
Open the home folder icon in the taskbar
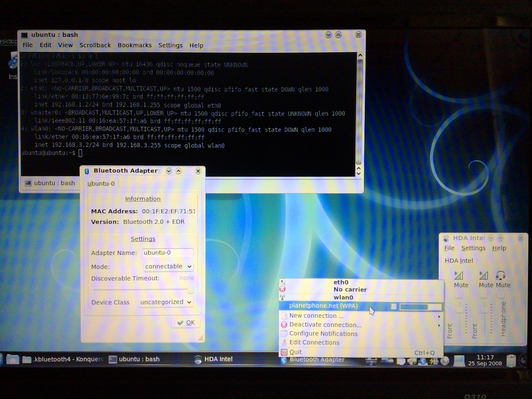click(13, 360)
